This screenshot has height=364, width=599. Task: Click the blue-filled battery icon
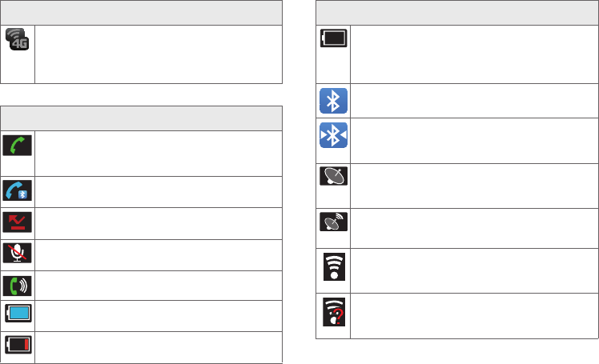[18, 317]
